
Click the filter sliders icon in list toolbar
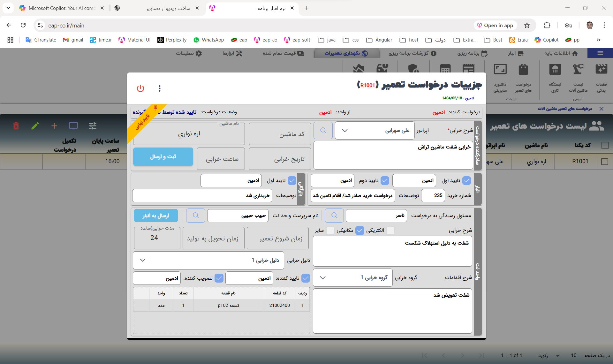click(x=93, y=126)
